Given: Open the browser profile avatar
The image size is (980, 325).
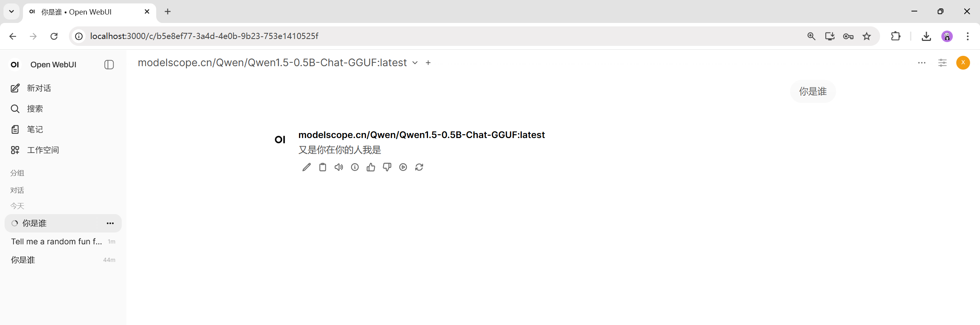Looking at the screenshot, I should [947, 36].
